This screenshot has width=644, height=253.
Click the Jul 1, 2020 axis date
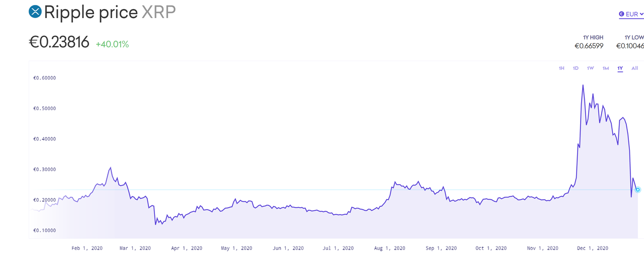pyautogui.click(x=338, y=248)
